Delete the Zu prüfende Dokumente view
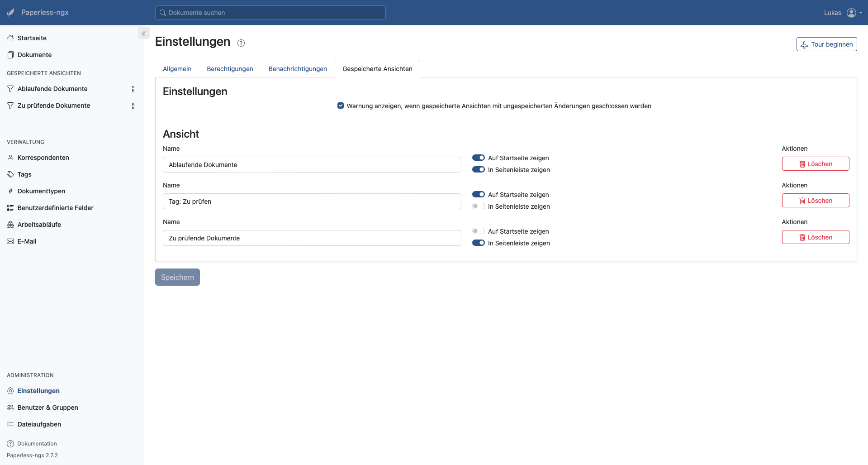 pyautogui.click(x=815, y=237)
